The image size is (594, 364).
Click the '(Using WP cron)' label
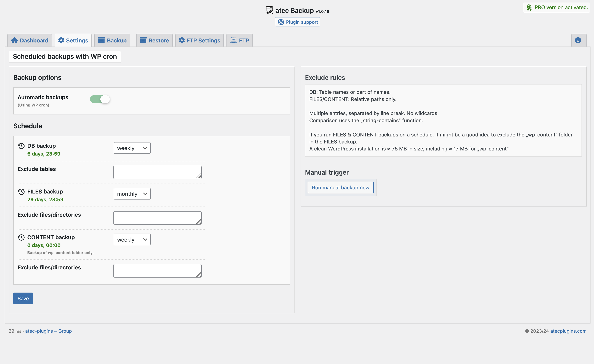click(x=33, y=105)
